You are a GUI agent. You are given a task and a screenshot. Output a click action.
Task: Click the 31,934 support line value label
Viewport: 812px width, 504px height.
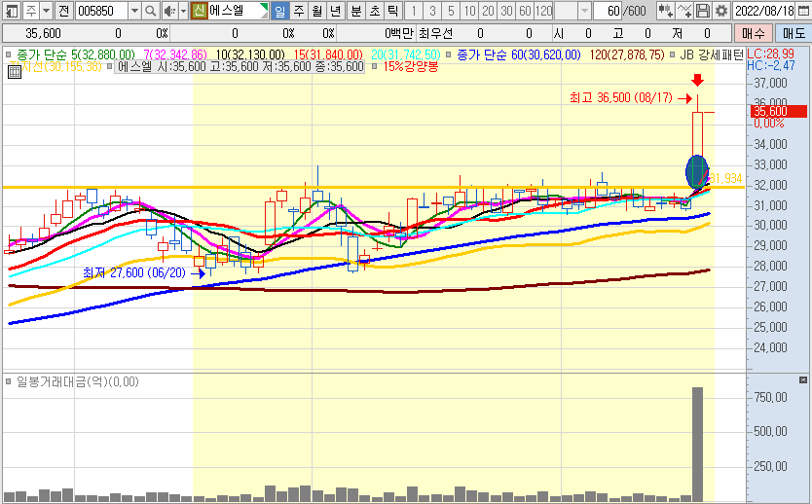[x=725, y=178]
